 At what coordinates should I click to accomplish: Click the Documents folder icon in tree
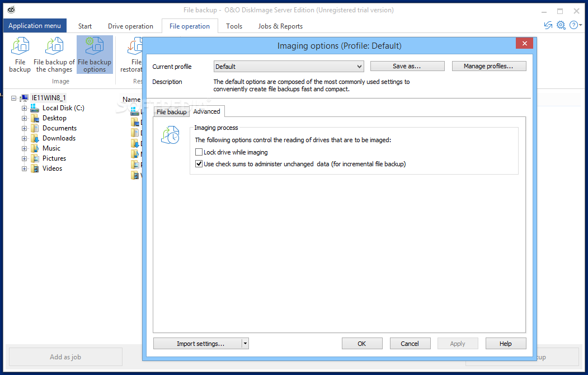tap(35, 128)
